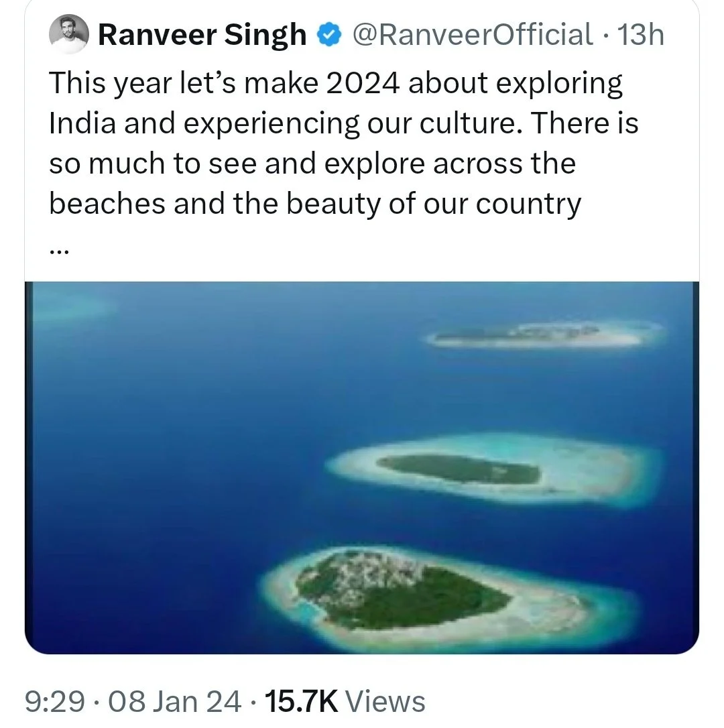The width and height of the screenshot is (724, 728).
Task: Click the 15.7K views count
Action: (x=301, y=701)
